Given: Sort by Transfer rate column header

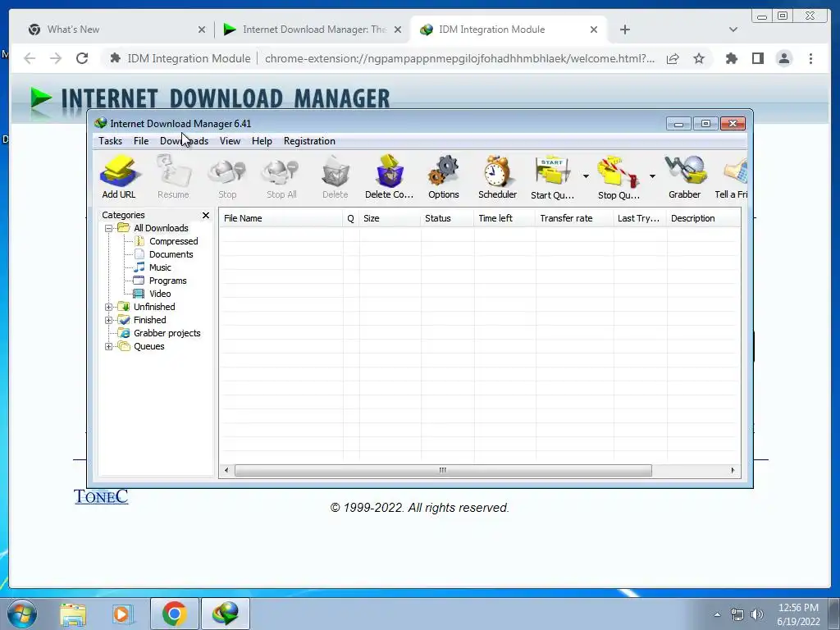Looking at the screenshot, I should [574, 218].
